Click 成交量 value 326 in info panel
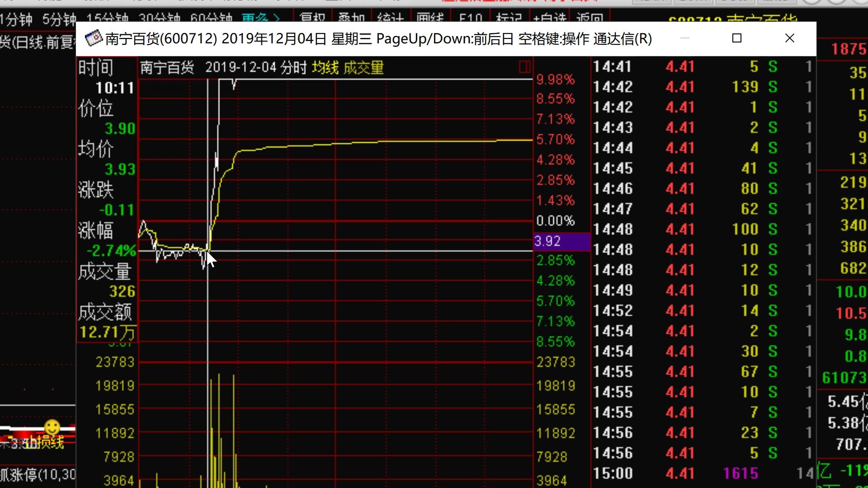 click(122, 291)
